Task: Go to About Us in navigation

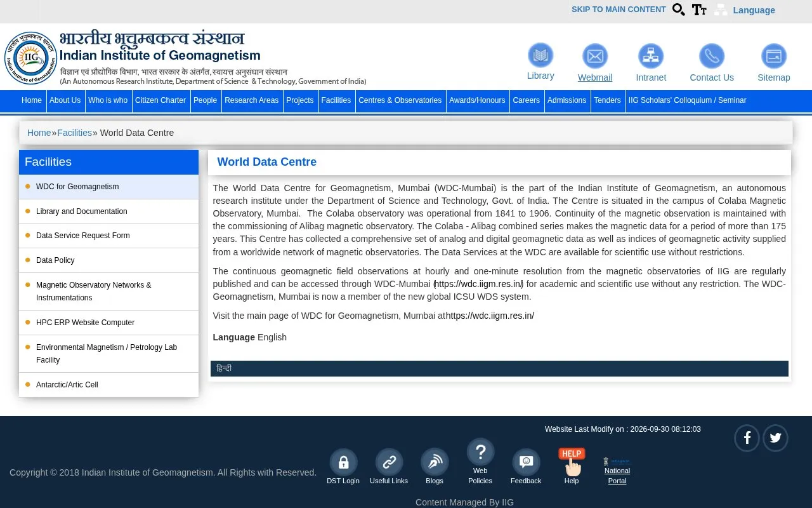Action: coord(65,100)
